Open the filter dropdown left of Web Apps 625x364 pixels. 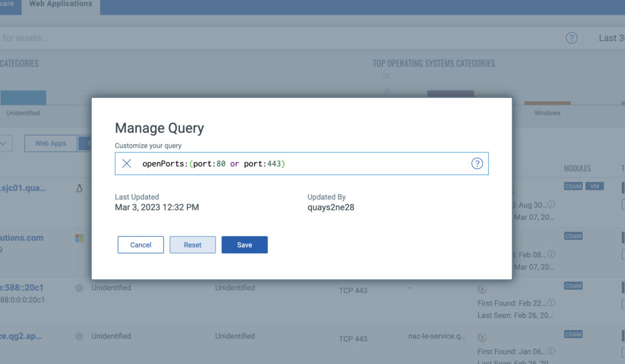pos(5,143)
